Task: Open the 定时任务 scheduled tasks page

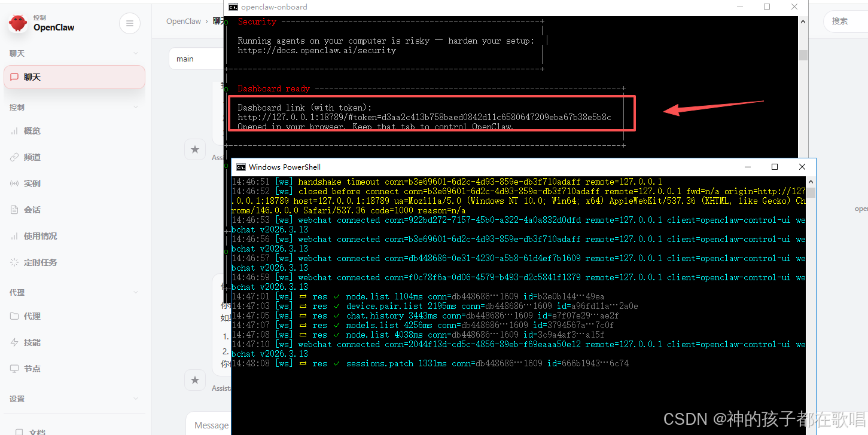Action: click(x=75, y=262)
